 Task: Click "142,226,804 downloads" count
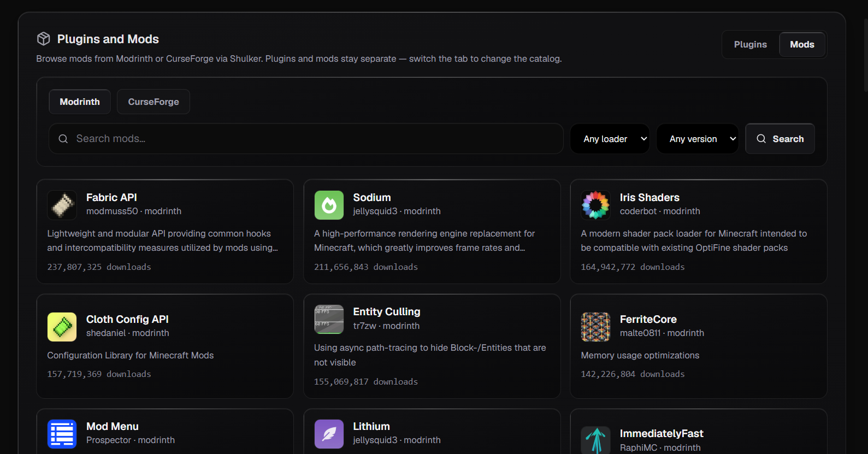633,374
